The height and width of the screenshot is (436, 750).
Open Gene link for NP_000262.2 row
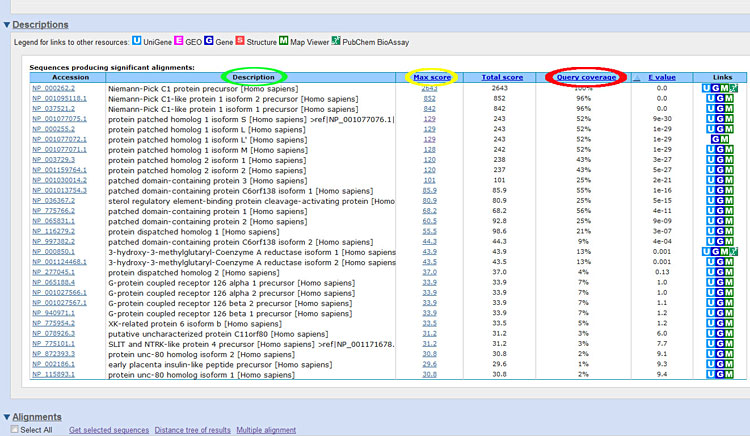(715, 88)
